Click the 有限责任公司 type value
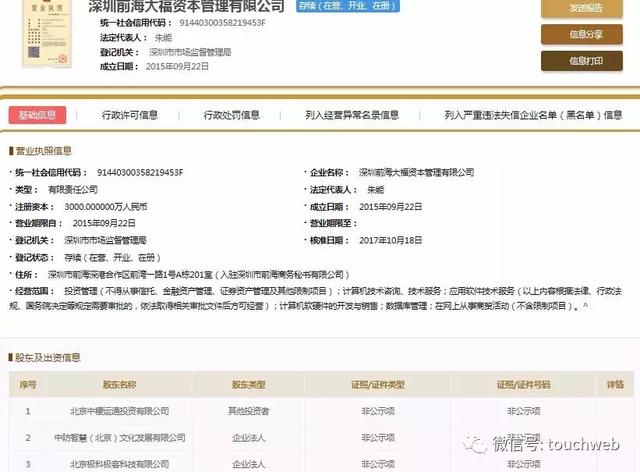This screenshot has height=472, width=640. coord(73,190)
